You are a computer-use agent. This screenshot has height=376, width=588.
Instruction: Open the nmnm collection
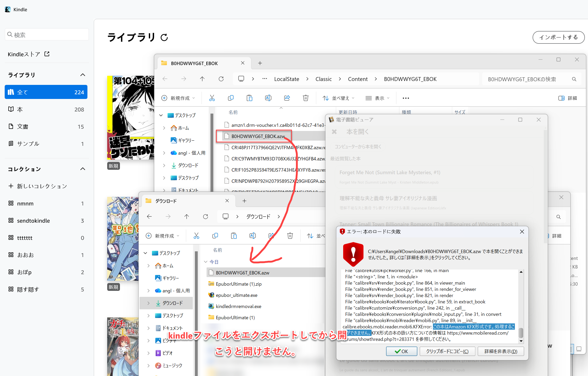[x=46, y=203]
